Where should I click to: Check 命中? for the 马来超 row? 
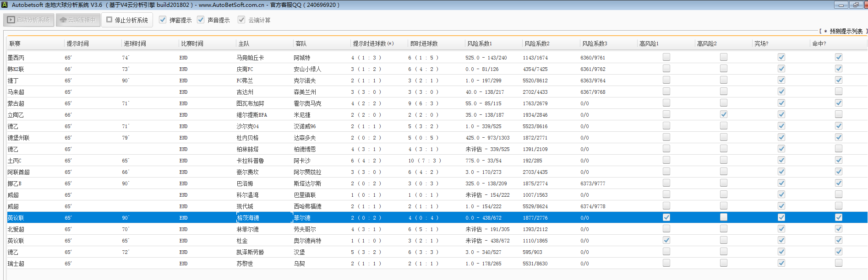click(x=838, y=92)
